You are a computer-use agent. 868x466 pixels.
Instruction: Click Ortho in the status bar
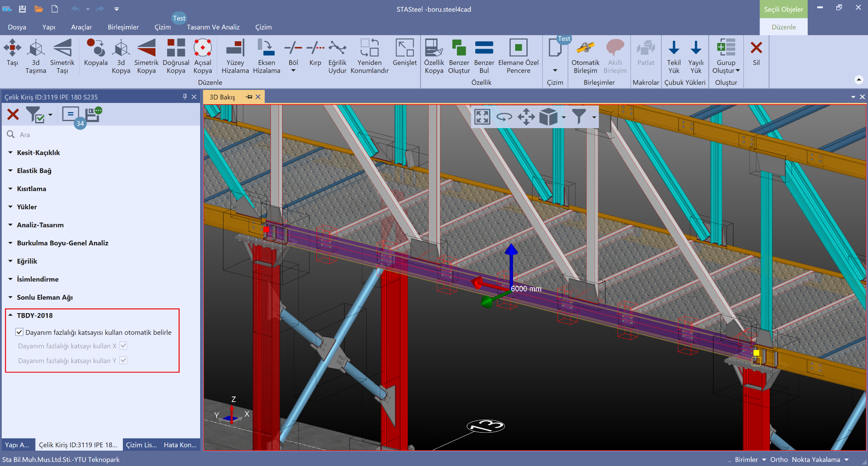(x=779, y=459)
